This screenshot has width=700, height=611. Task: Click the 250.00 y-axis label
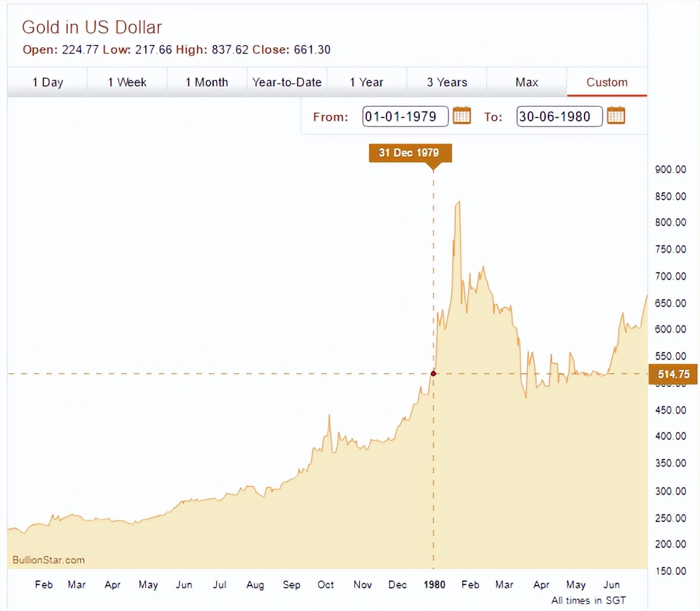670,518
